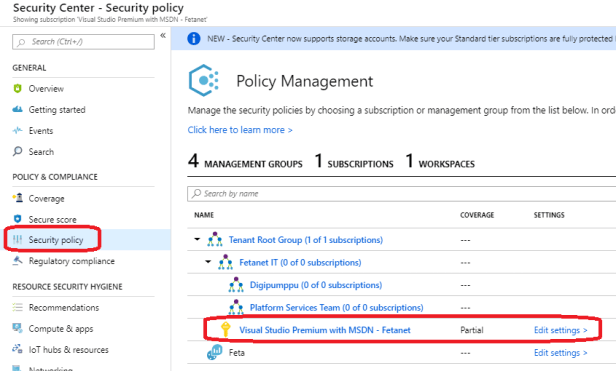Focus the sidebar Search (Ctrl+/) box
Image resolution: width=616 pixels, height=371 pixels.
83,42
